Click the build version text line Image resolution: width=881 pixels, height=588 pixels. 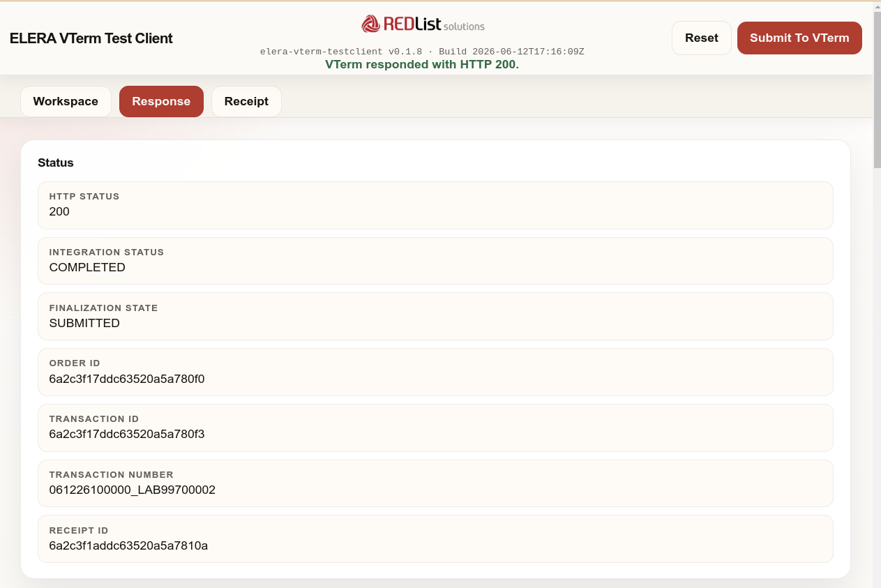tap(422, 52)
